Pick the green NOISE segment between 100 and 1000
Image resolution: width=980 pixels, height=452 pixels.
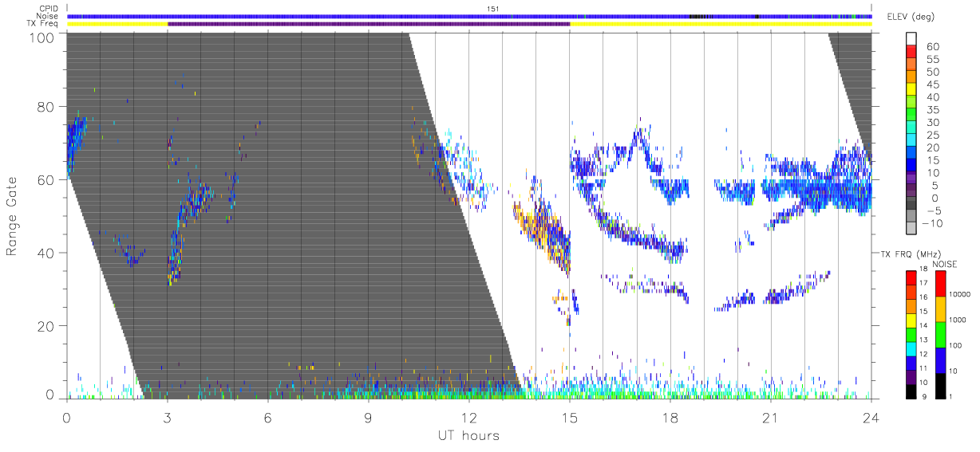coord(939,334)
